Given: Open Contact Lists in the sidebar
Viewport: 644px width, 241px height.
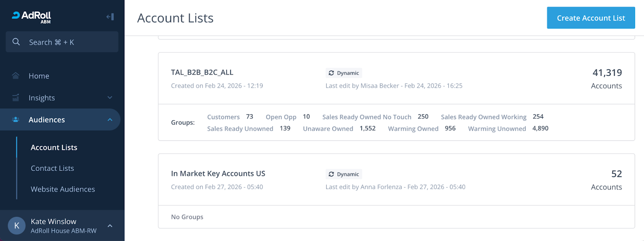Looking at the screenshot, I should 52,168.
